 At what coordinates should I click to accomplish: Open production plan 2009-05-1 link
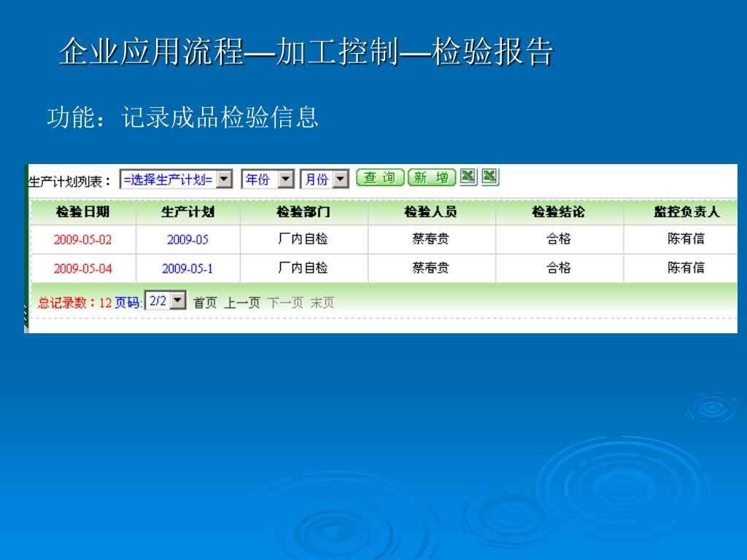[187, 268]
